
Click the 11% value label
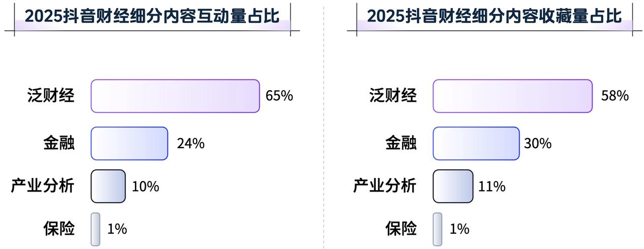click(492, 186)
